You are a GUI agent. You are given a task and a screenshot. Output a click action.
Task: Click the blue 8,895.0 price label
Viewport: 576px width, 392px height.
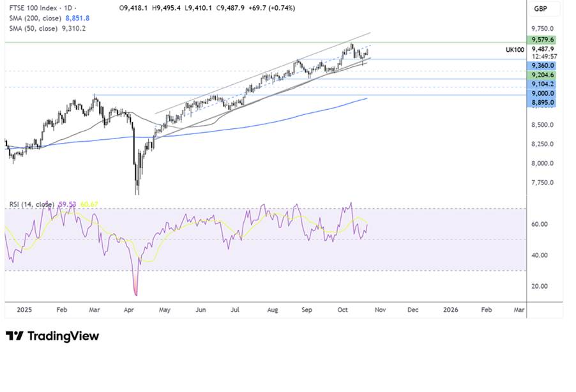(x=540, y=102)
